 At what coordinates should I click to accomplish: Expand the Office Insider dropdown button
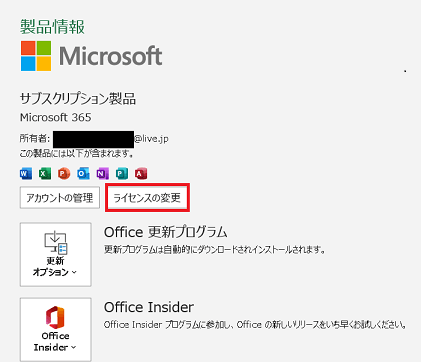tap(56, 329)
